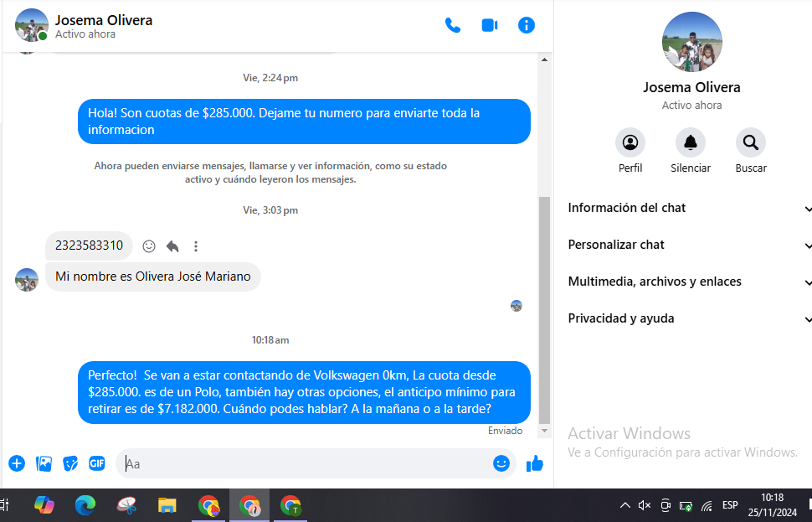Screen dimensions: 812x522
Task: Select the 'Hola! Son cuotas de $285.000' message
Action: click(x=304, y=121)
